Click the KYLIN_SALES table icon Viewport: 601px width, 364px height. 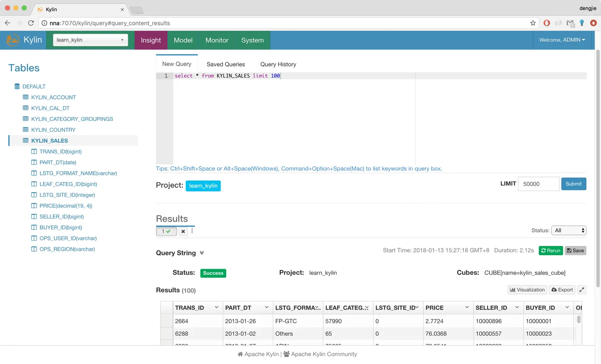pyautogui.click(x=26, y=141)
